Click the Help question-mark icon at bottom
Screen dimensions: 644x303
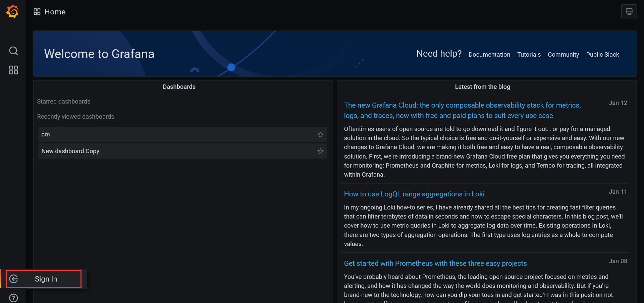13,298
